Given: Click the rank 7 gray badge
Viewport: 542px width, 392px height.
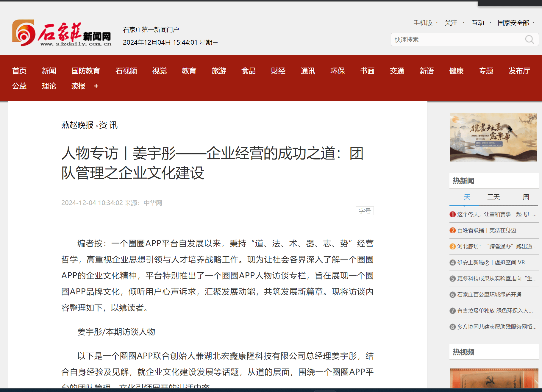Looking at the screenshot, I should (453, 311).
